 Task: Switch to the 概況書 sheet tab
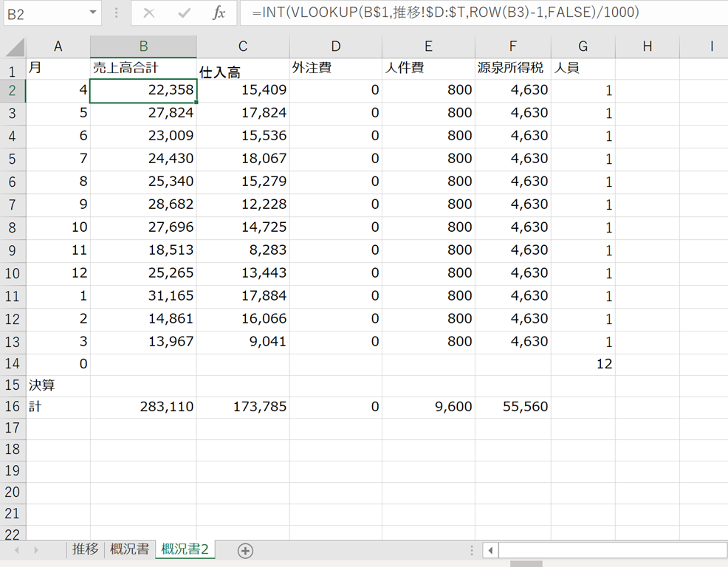129,549
